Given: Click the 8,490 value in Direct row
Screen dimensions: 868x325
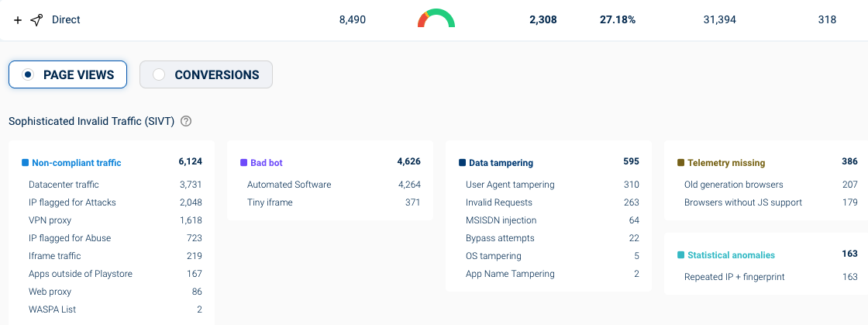Looking at the screenshot, I should [x=353, y=20].
